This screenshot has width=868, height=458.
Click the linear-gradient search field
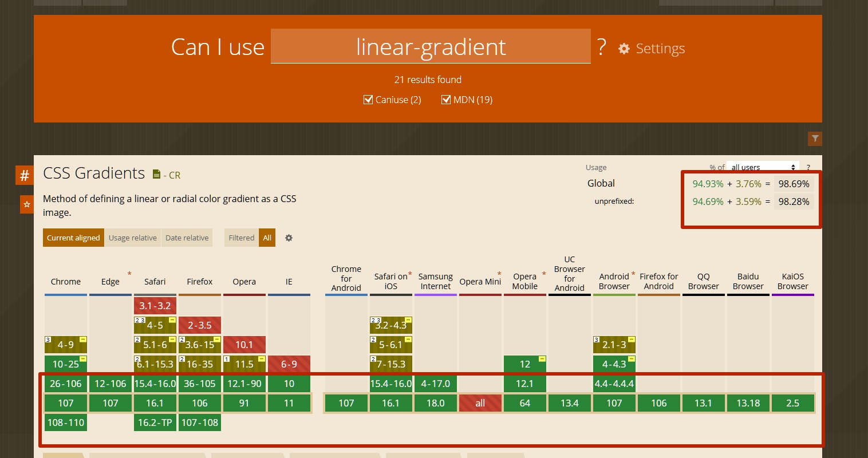click(431, 46)
